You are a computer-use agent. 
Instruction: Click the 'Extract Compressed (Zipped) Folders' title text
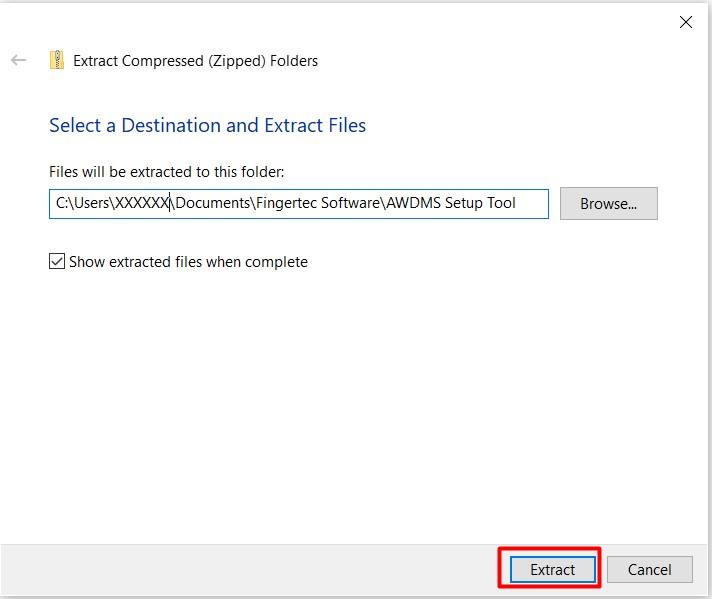[195, 61]
